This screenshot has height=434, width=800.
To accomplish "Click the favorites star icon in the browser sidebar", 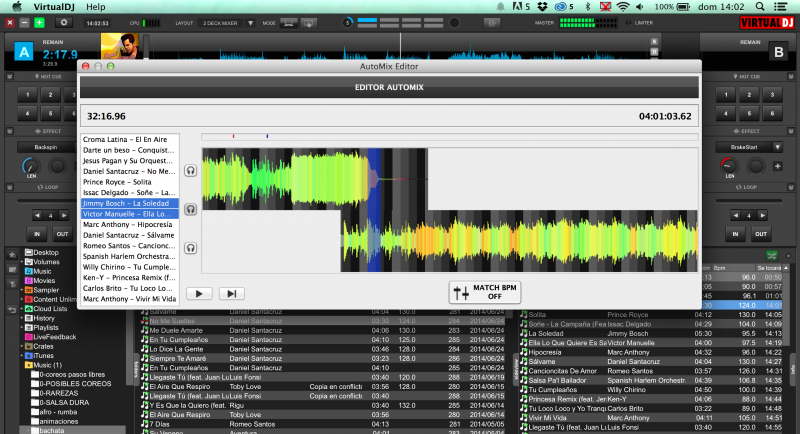I will click(12, 254).
